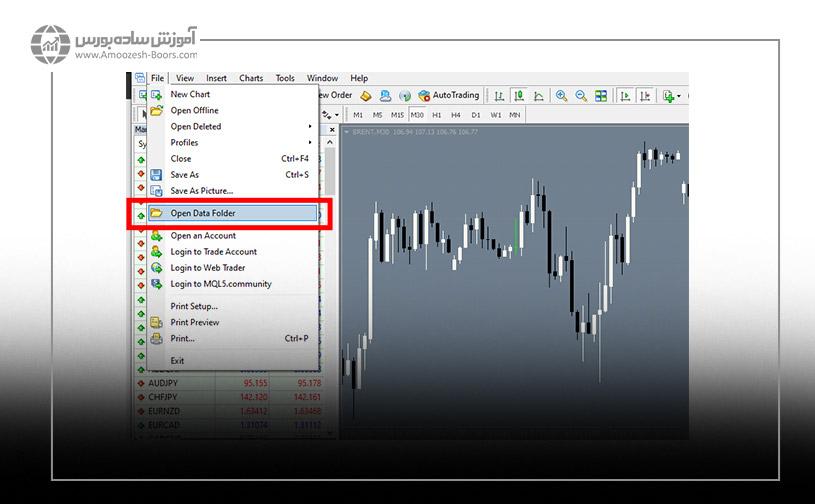Switch chart to candlestick view icon
The image size is (815, 504).
click(519, 96)
